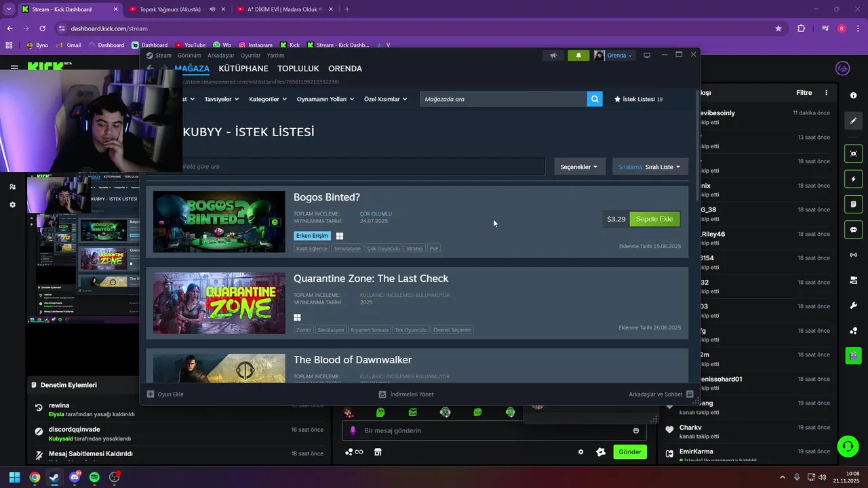Open the Quarantine Zone game thumbnail
The height and width of the screenshot is (488, 868).
point(219,303)
